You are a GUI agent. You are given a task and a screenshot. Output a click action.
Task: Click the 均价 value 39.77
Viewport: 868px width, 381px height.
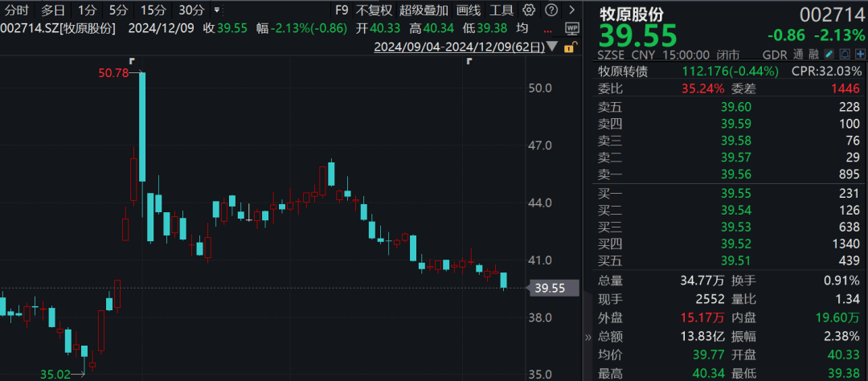(709, 354)
